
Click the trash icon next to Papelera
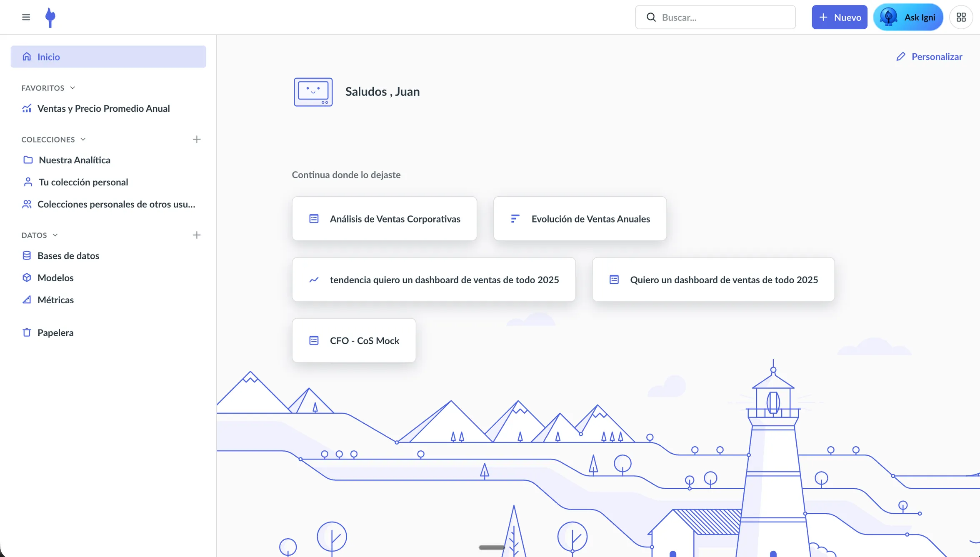[27, 332]
